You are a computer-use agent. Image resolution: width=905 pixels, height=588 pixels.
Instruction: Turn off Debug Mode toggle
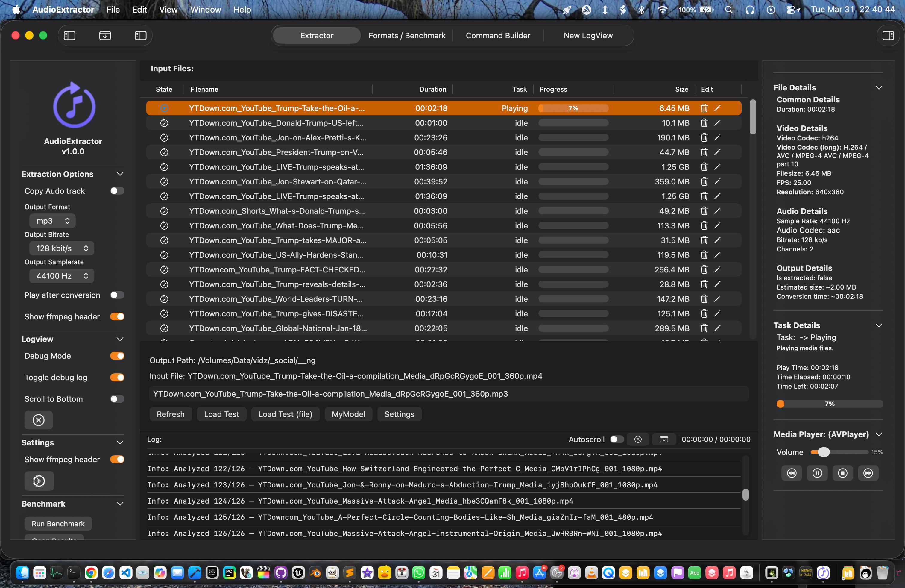pyautogui.click(x=117, y=356)
